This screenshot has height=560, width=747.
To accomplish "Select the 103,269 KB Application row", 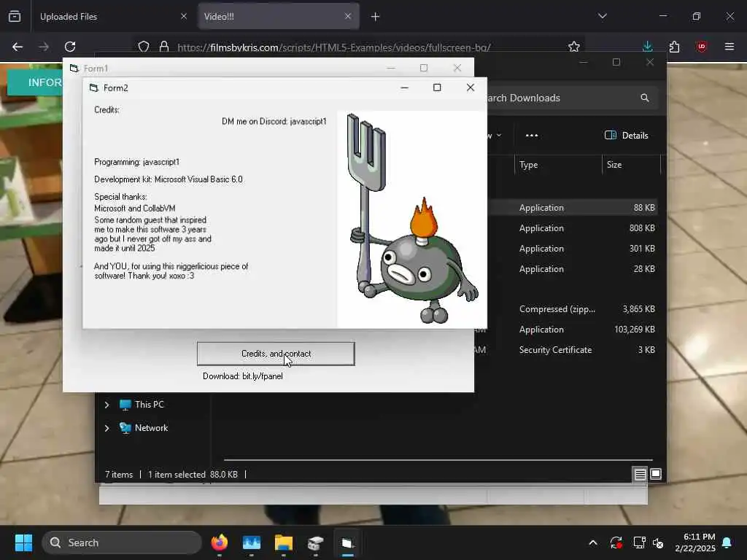I will 573,330.
